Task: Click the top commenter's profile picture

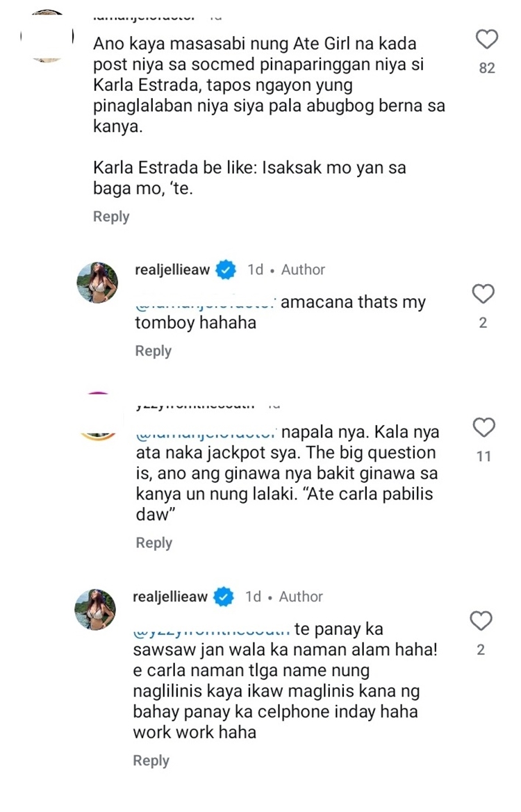Action: pyautogui.click(x=47, y=33)
